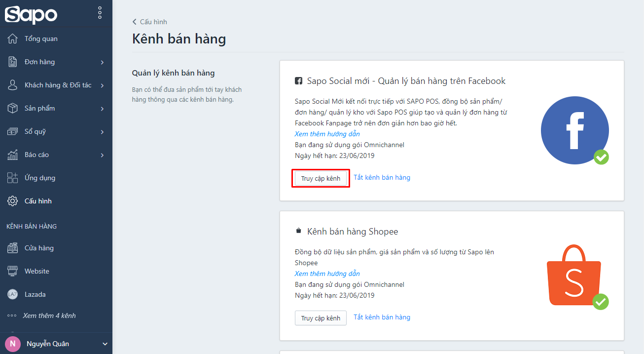Click the Sổ quỹ cash icon
This screenshot has height=354, width=644.
pos(13,131)
